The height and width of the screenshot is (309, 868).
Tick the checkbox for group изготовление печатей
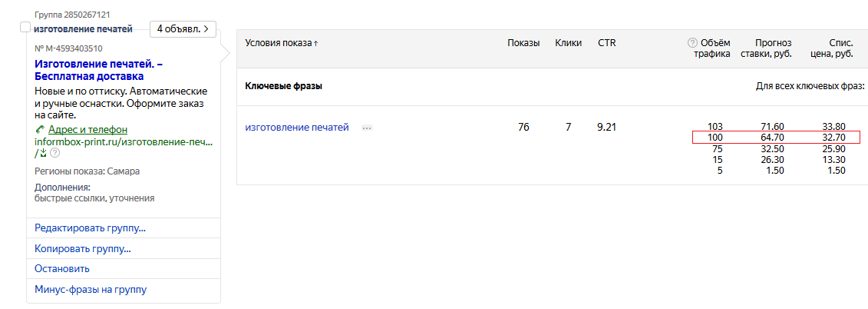[25, 28]
